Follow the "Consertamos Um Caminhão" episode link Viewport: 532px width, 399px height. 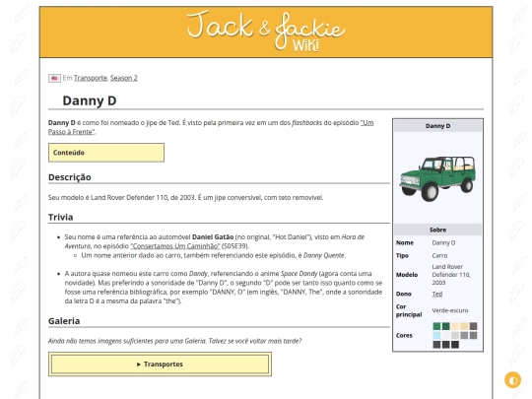(x=175, y=246)
